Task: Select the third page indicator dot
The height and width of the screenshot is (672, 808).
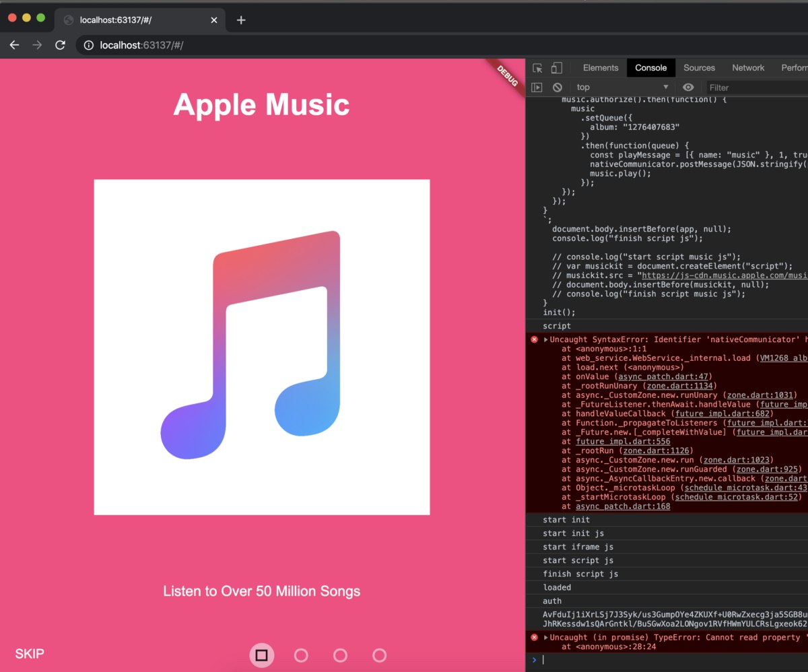Action: click(x=340, y=655)
